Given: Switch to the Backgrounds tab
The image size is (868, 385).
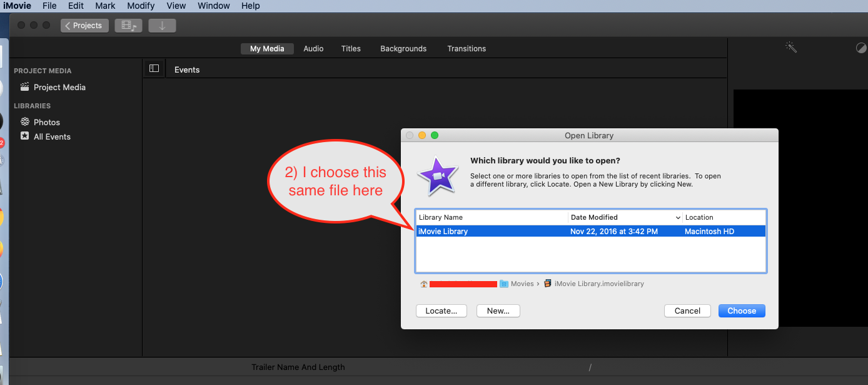Looking at the screenshot, I should [x=403, y=49].
